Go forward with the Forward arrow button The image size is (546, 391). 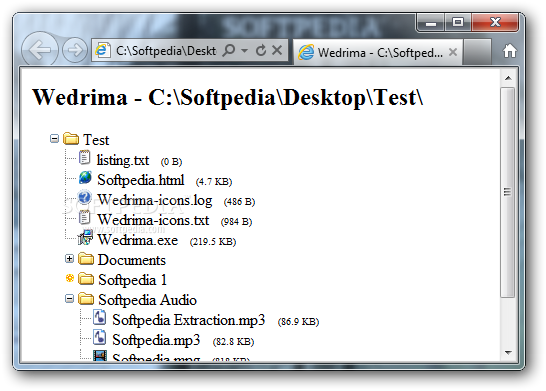[x=75, y=50]
